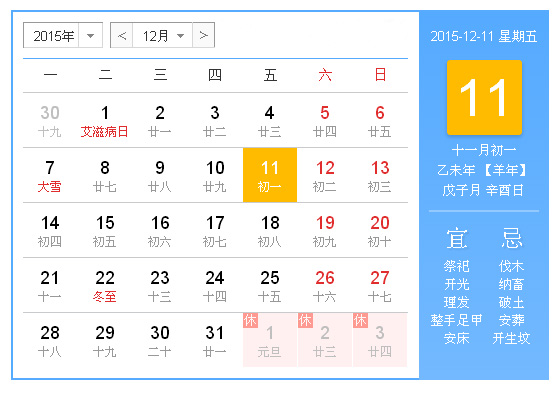The image size is (560, 420).
Task: Click the 休 badge on January 2
Action: click(305, 320)
